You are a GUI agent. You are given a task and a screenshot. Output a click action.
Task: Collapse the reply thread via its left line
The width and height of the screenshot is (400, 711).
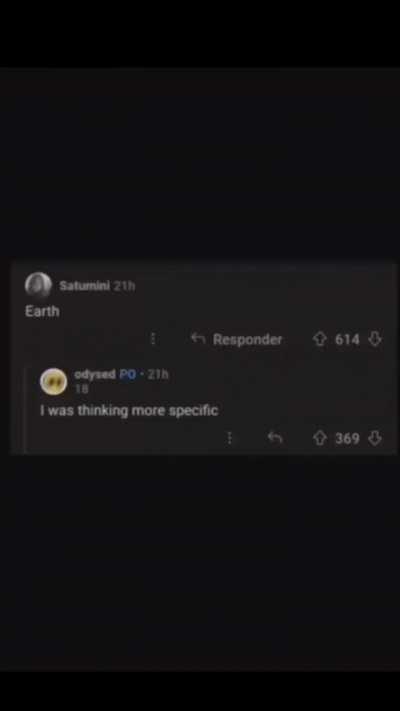tap(25, 410)
